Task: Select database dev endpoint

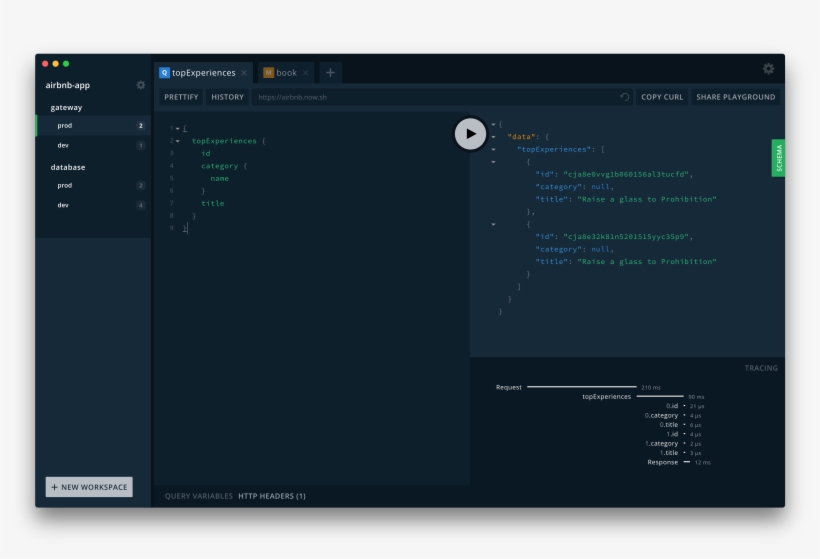Action: point(93,205)
